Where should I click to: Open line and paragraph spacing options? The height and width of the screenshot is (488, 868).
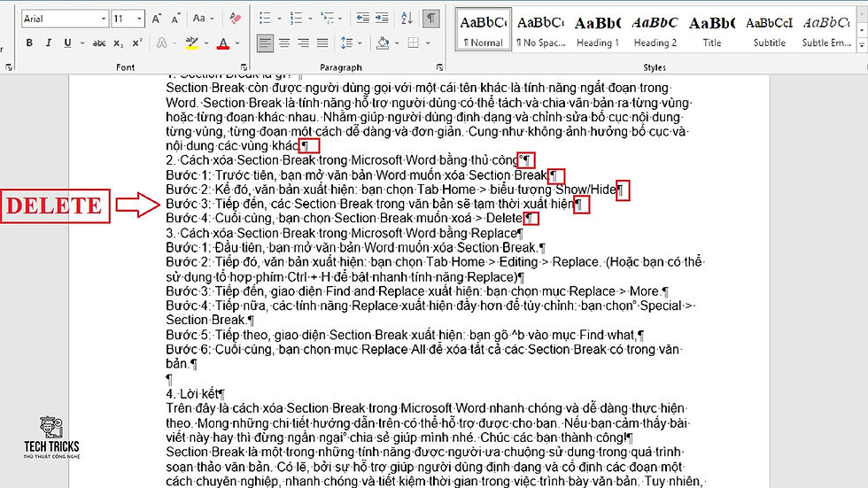pos(347,43)
